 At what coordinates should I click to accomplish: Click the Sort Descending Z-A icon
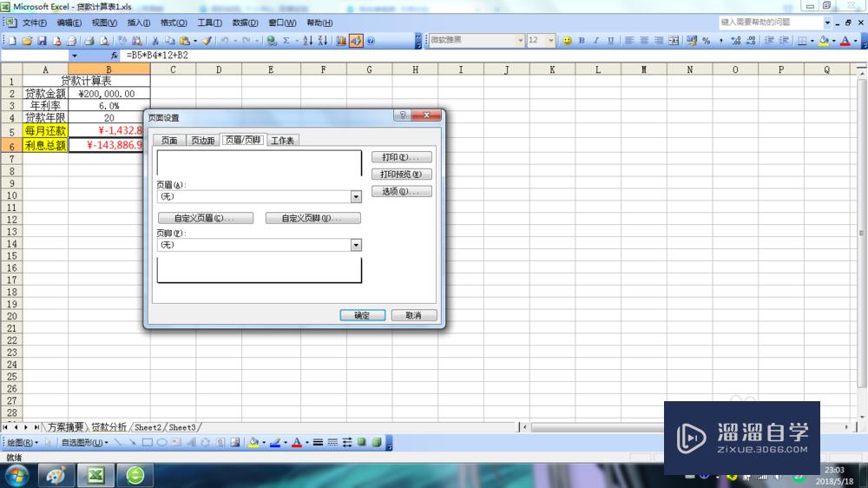tap(323, 41)
